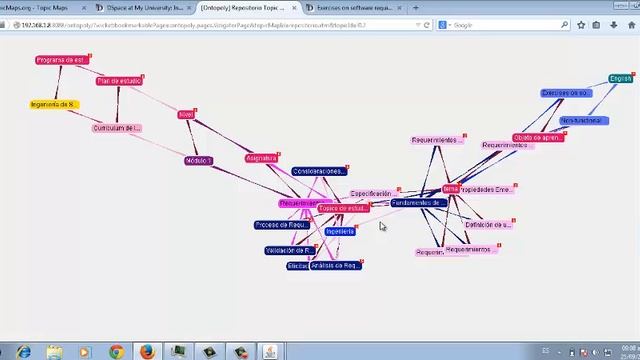The image size is (640, 360).
Task: Expand the Definición de u... node red badge
Action: click(513, 220)
